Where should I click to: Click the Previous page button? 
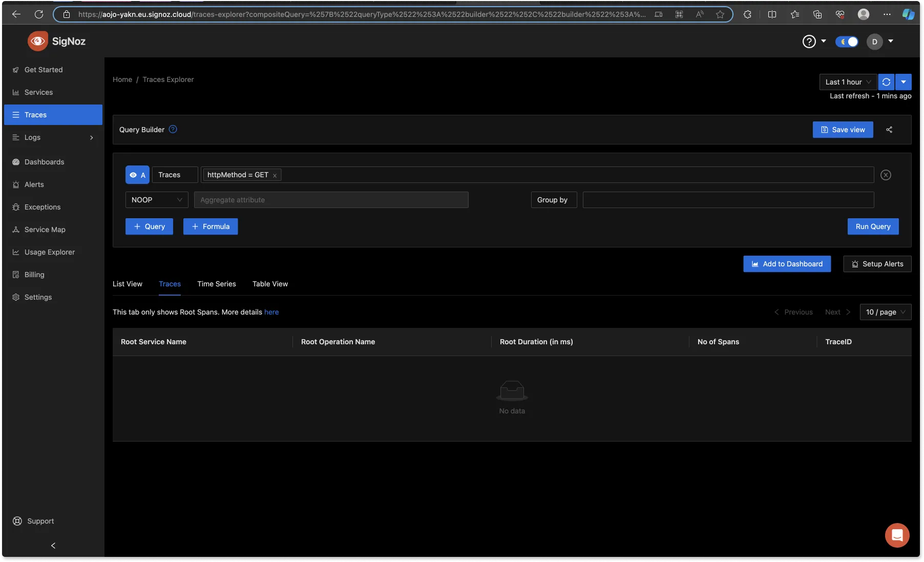pyautogui.click(x=793, y=312)
